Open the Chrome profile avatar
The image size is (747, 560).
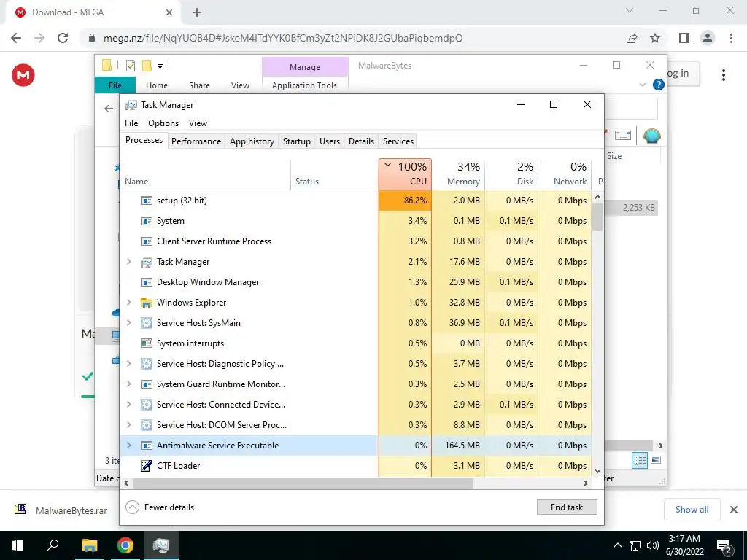[x=708, y=38]
